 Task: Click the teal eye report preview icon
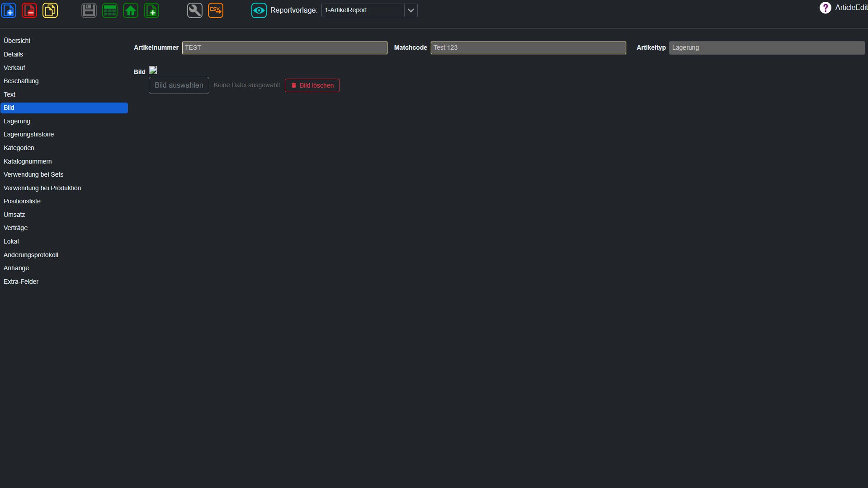(259, 10)
